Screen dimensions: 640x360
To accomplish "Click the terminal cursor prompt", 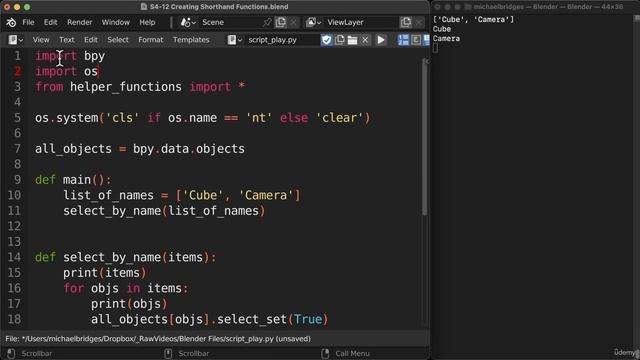I will tap(436, 48).
